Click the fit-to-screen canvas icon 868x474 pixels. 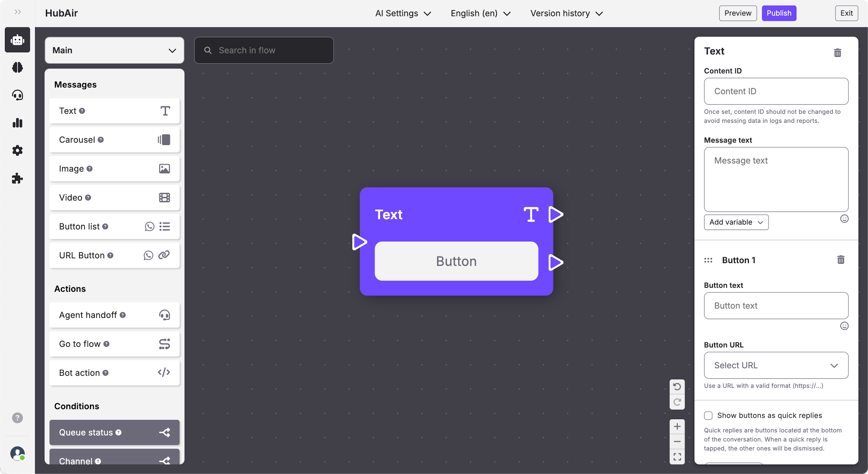(677, 457)
